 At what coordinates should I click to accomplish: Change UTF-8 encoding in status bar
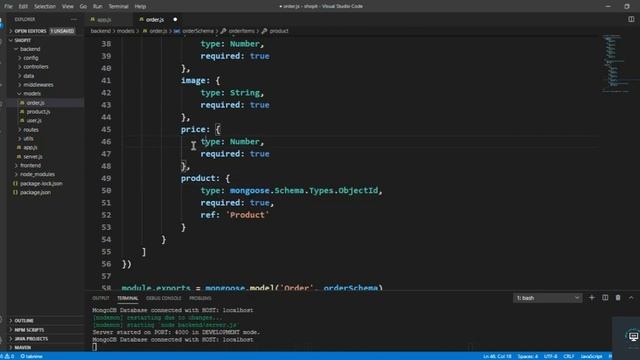551,356
